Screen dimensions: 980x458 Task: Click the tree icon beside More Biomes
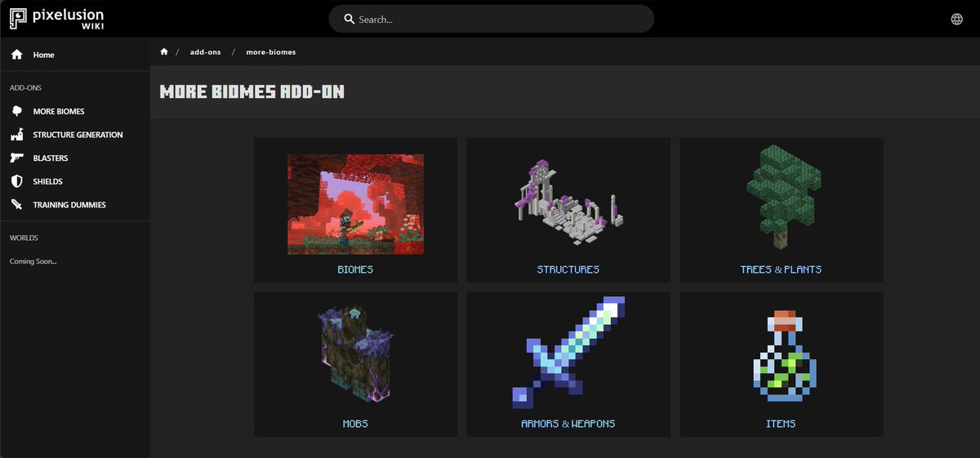[16, 111]
